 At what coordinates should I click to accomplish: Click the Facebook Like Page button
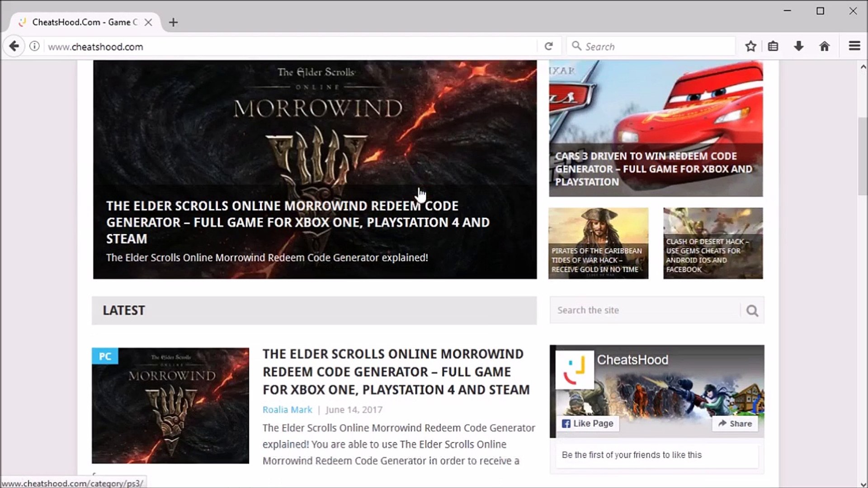[x=587, y=423]
